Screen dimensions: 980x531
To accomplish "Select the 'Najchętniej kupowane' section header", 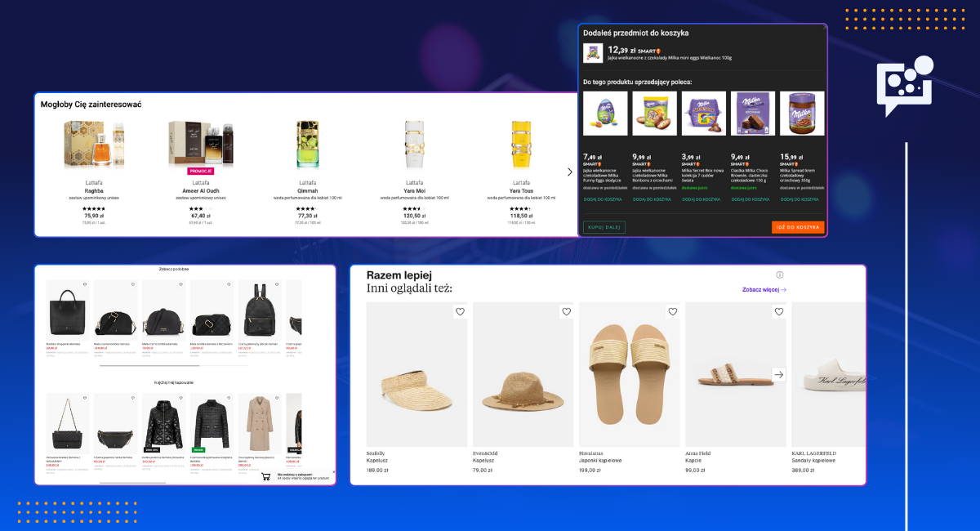I will (173, 383).
